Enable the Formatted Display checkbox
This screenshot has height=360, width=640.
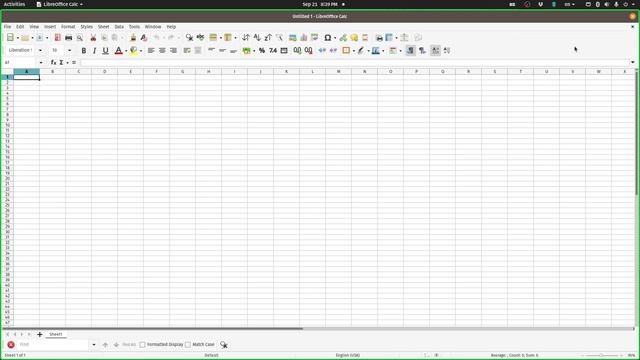[x=142, y=345]
